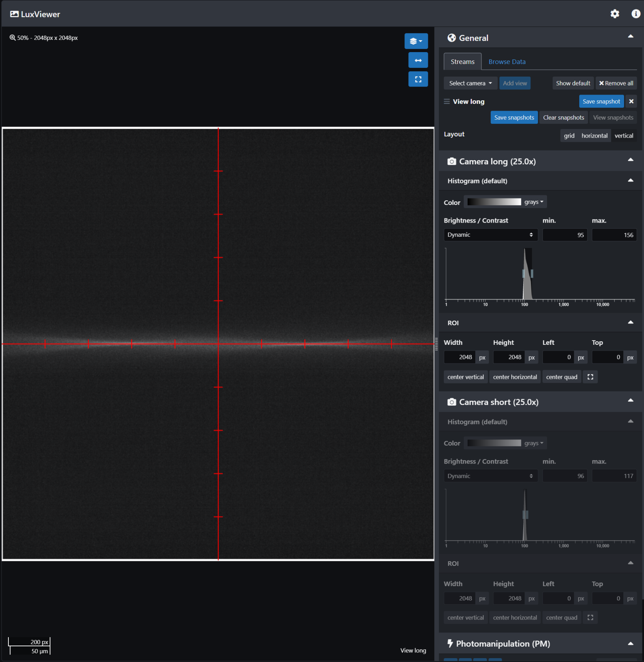Click the View snapshots button
The height and width of the screenshot is (662, 644).
[613, 118]
